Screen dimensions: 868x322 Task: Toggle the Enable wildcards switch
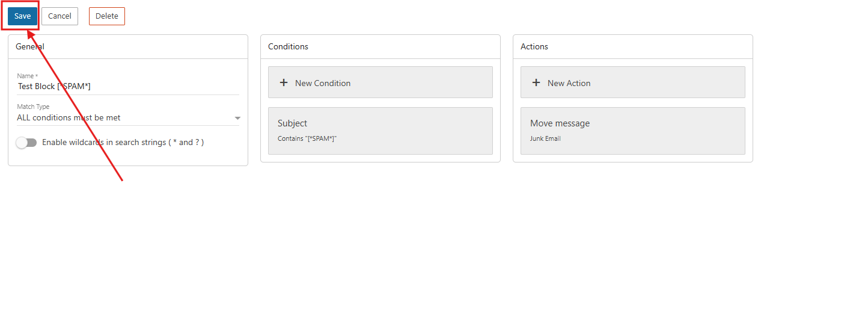click(26, 143)
